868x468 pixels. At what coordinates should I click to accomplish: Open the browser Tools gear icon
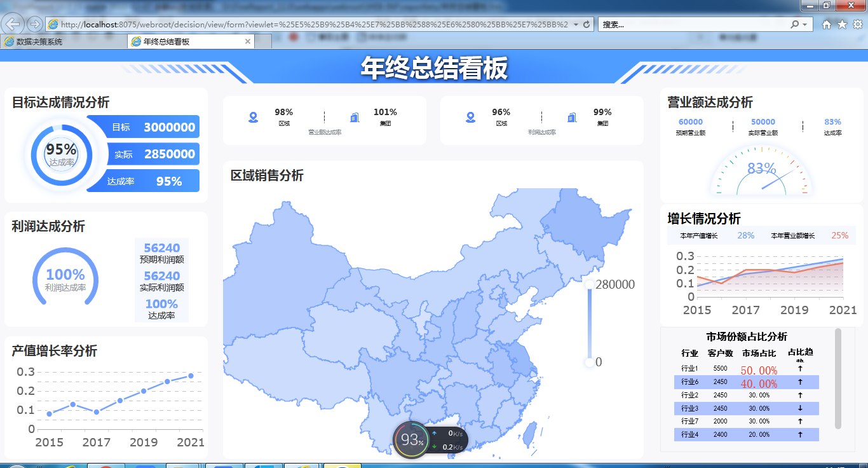click(x=857, y=25)
